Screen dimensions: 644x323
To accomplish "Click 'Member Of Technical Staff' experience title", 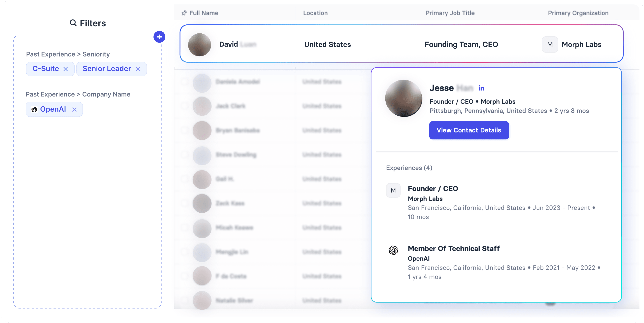I will click(454, 248).
